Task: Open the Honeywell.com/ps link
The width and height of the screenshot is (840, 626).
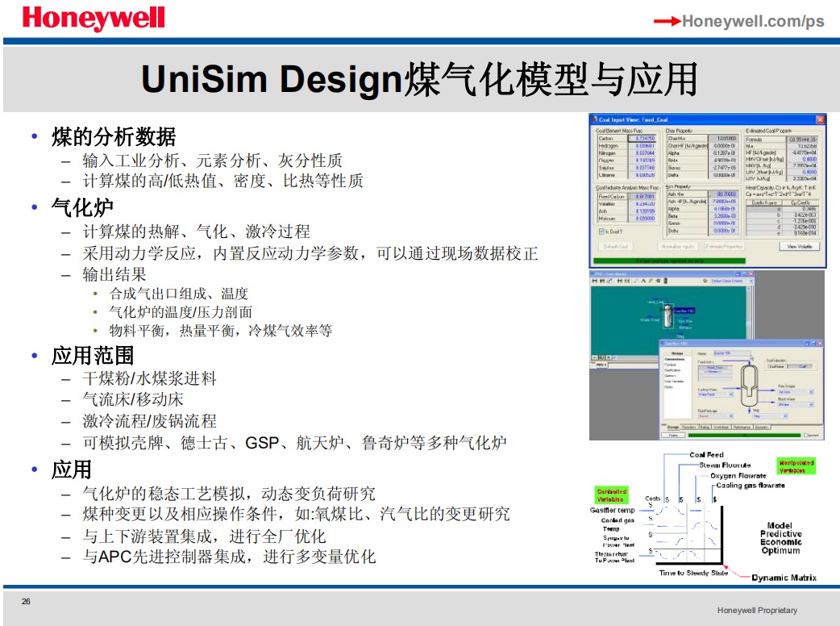Action: pyautogui.click(x=753, y=21)
